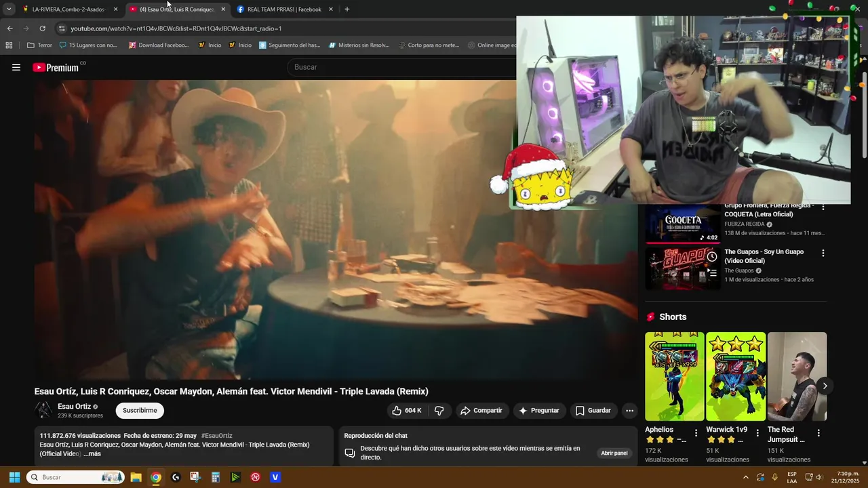Like the video showing 604 K
This screenshot has width=868, height=488.
tap(407, 411)
